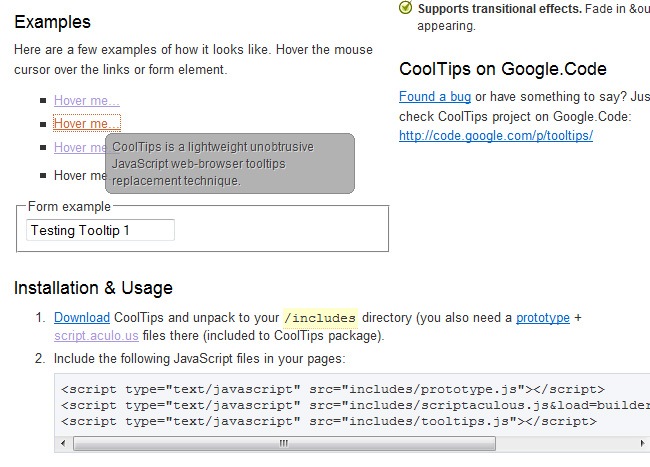650x467 pixels.
Task: Click the green checkmark beside Supports transitional effects
Action: click(405, 8)
